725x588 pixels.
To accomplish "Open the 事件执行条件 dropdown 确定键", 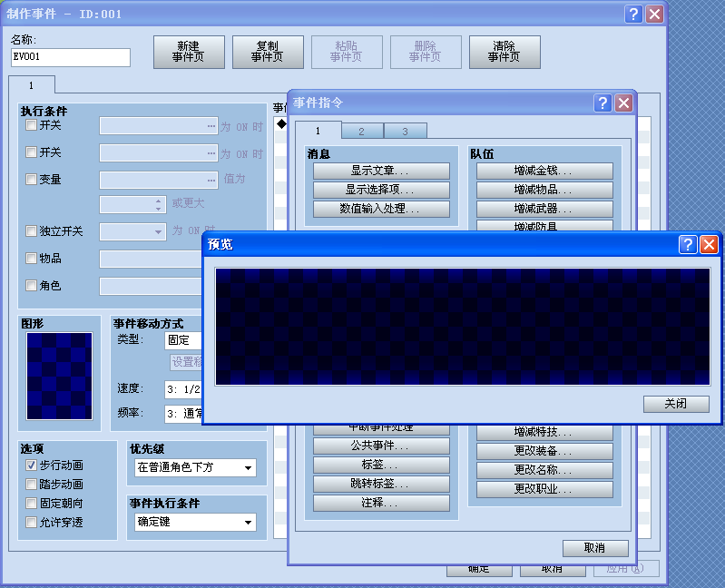I will coord(195,522).
